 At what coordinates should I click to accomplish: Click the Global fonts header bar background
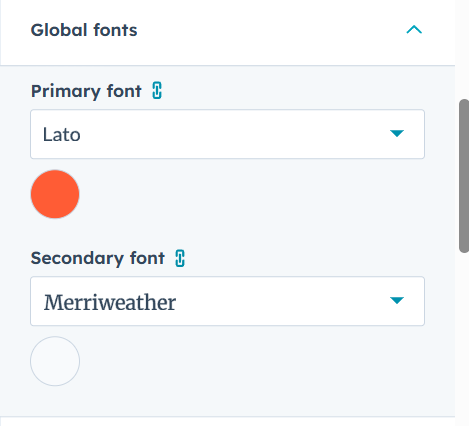click(227, 32)
